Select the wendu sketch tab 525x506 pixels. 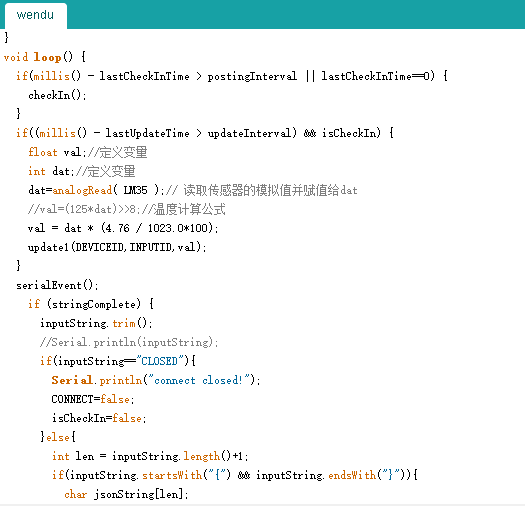click(35, 15)
